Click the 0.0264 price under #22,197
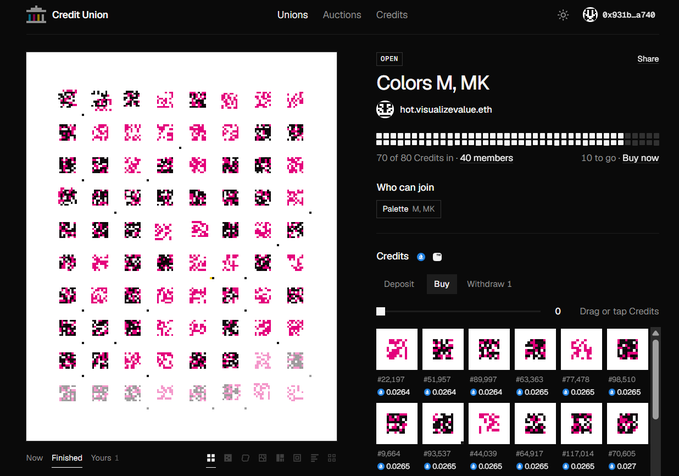Image resolution: width=679 pixels, height=476 pixels. click(393, 392)
